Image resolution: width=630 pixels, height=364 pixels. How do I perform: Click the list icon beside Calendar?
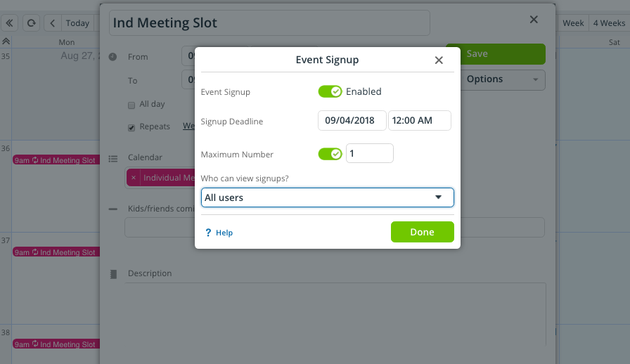(113, 159)
